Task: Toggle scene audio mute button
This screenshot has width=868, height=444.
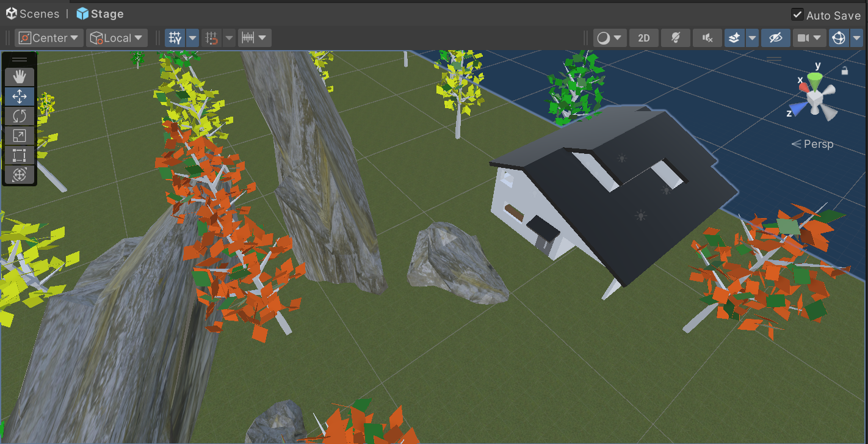Action: pos(707,38)
